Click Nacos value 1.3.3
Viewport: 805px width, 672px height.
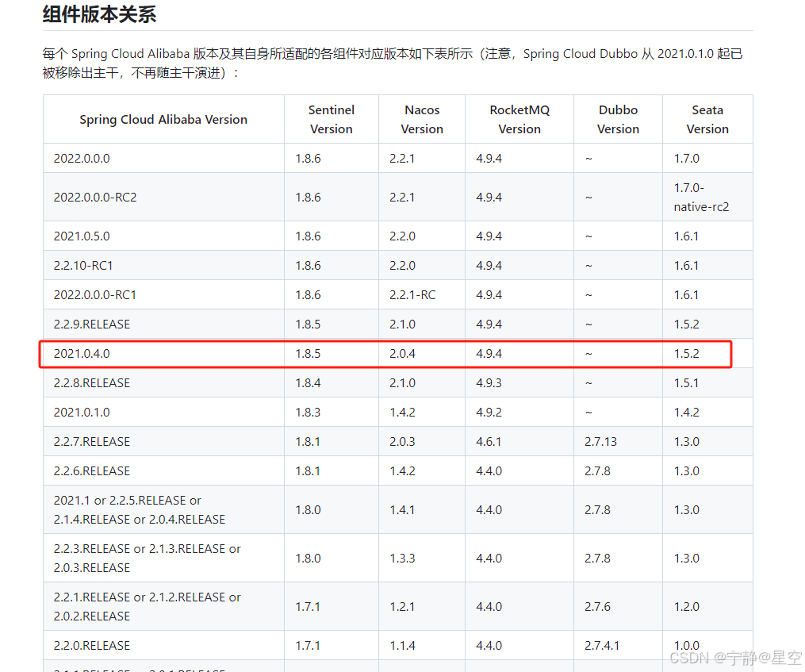point(402,558)
